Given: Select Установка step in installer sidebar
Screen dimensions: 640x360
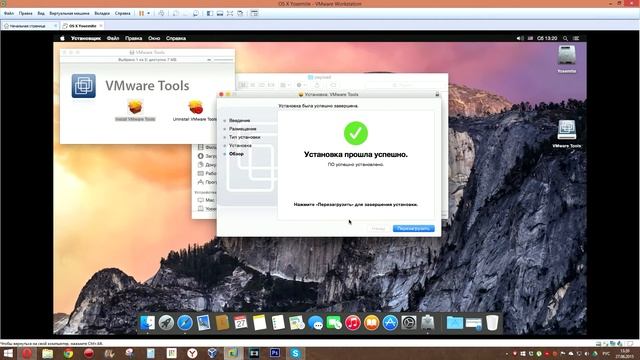Looking at the screenshot, I should 240,146.
